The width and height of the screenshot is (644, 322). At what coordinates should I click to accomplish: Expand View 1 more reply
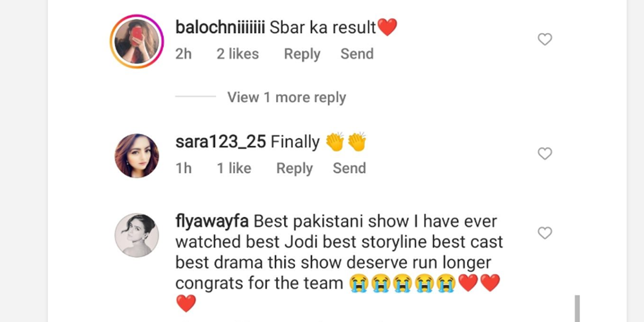coord(287,98)
